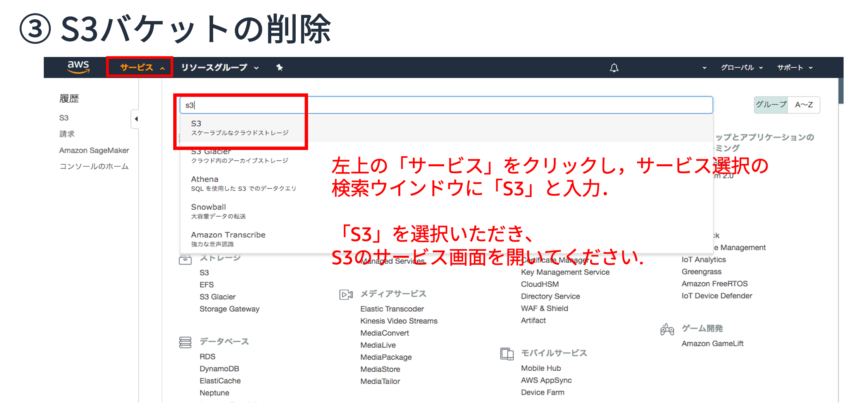Open Neptune service

tap(214, 393)
